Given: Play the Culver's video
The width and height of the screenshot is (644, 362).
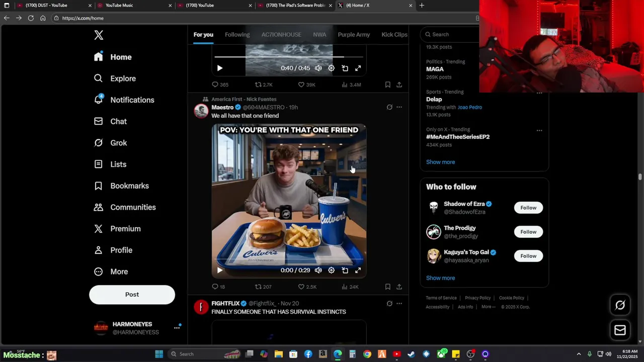Looking at the screenshot, I should coord(219,270).
